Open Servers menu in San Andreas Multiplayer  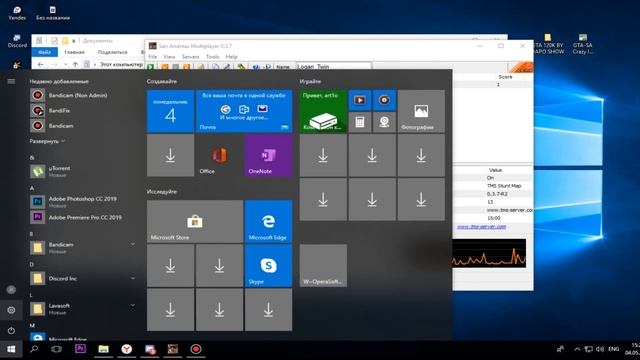[191, 57]
